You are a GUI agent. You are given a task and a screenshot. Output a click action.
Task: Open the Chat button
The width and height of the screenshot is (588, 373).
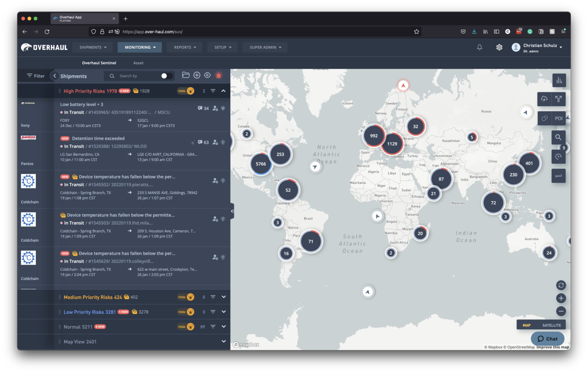(x=548, y=339)
